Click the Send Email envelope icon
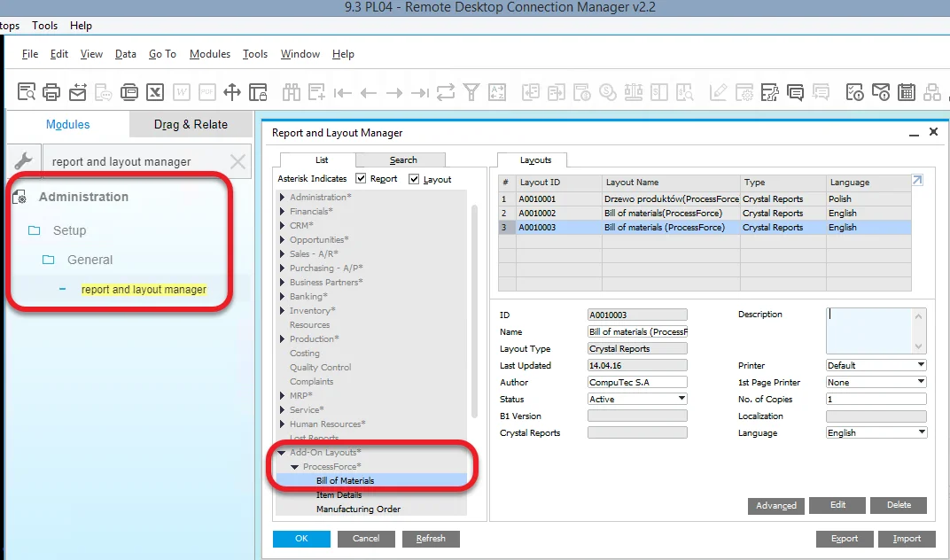The height and width of the screenshot is (560, 950). (x=78, y=91)
